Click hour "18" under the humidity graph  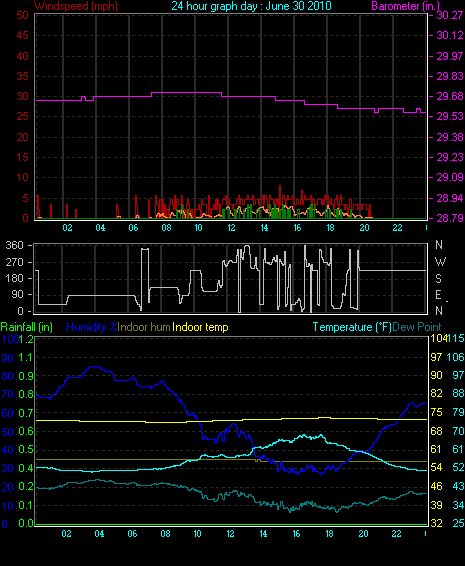click(330, 534)
